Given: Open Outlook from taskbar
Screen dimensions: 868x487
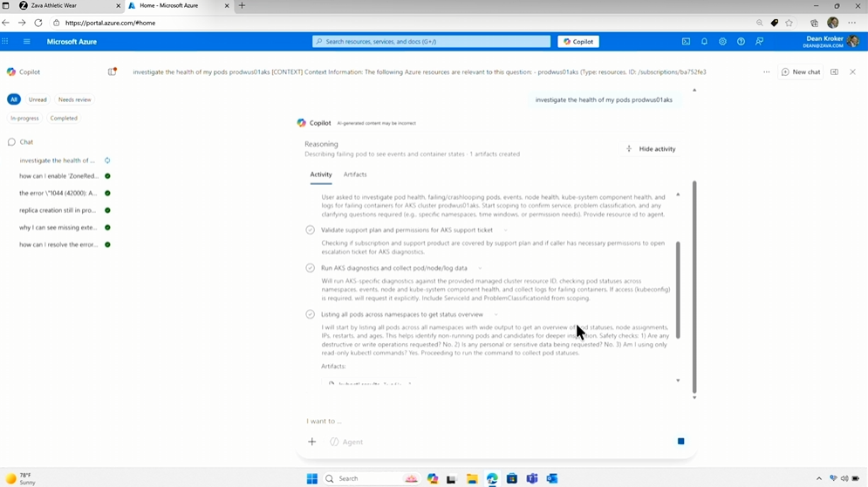Looking at the screenshot, I should (552, 478).
